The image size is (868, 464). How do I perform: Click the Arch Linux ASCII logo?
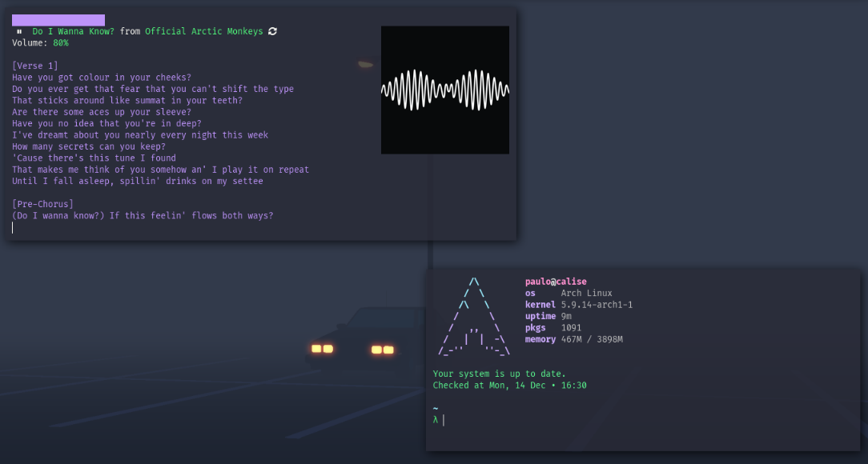pos(474,316)
